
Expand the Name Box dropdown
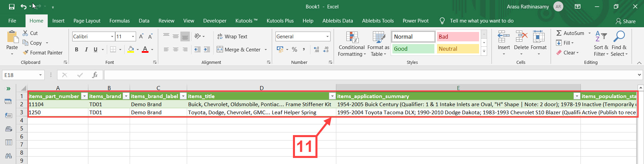40,75
